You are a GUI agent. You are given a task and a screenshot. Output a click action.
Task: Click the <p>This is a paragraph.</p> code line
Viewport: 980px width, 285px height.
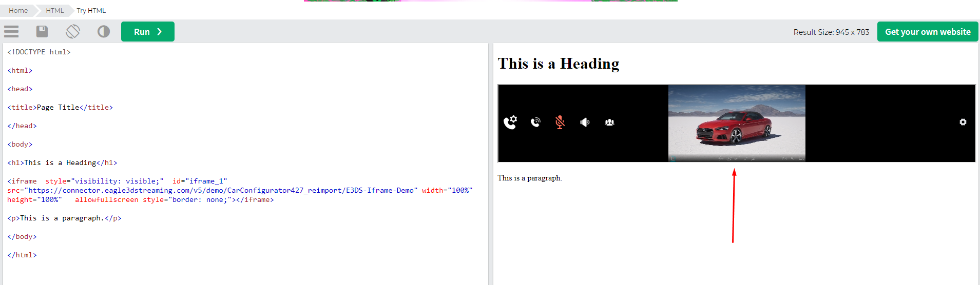coord(64,218)
